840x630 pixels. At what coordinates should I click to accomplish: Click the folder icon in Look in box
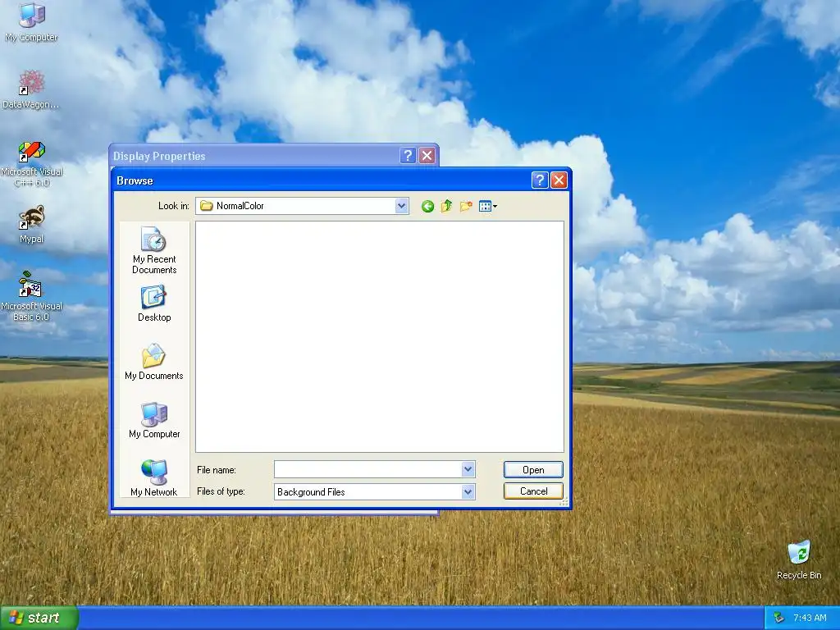pyautogui.click(x=206, y=206)
